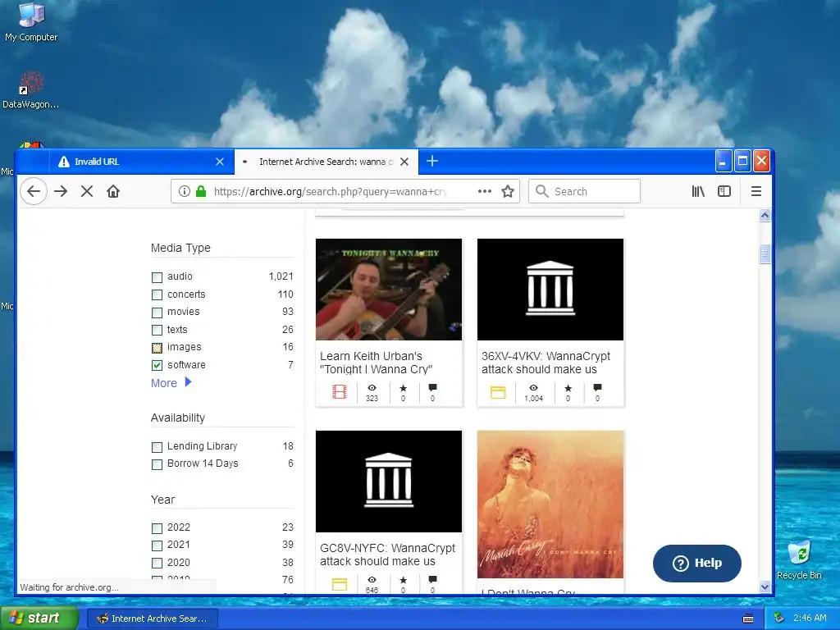Uncheck the software media type filter
The height and width of the screenshot is (630, 840).
pyautogui.click(x=157, y=365)
